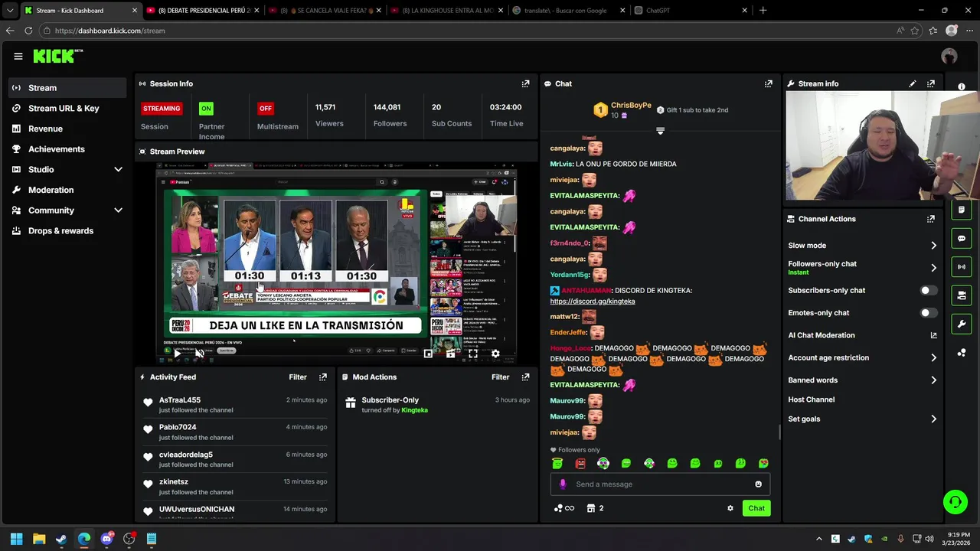Expand Account age restriction options
980x551 pixels.
(x=933, y=357)
